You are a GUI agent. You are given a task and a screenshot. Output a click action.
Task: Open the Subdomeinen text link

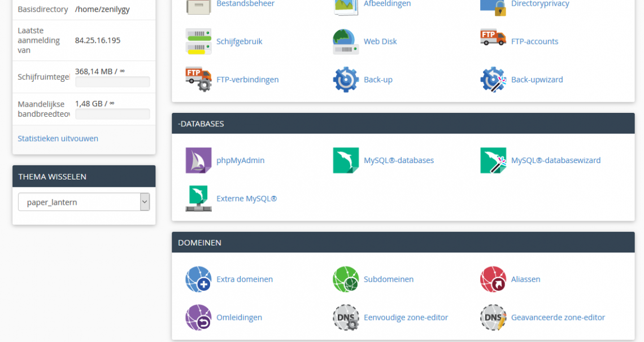[x=389, y=279]
